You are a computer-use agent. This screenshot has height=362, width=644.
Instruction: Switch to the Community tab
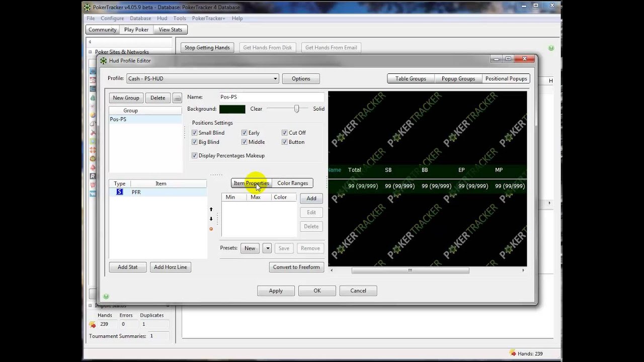click(x=103, y=30)
